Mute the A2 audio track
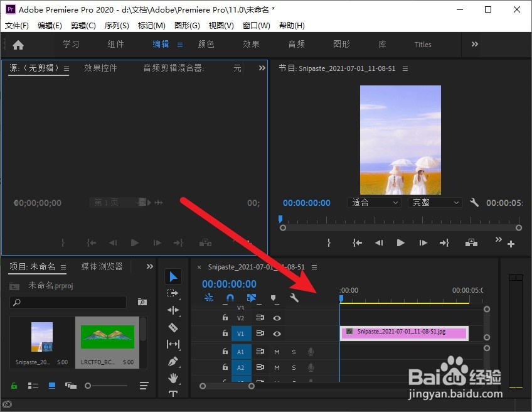Image resolution: width=532 pixels, height=412 pixels. coord(277,367)
